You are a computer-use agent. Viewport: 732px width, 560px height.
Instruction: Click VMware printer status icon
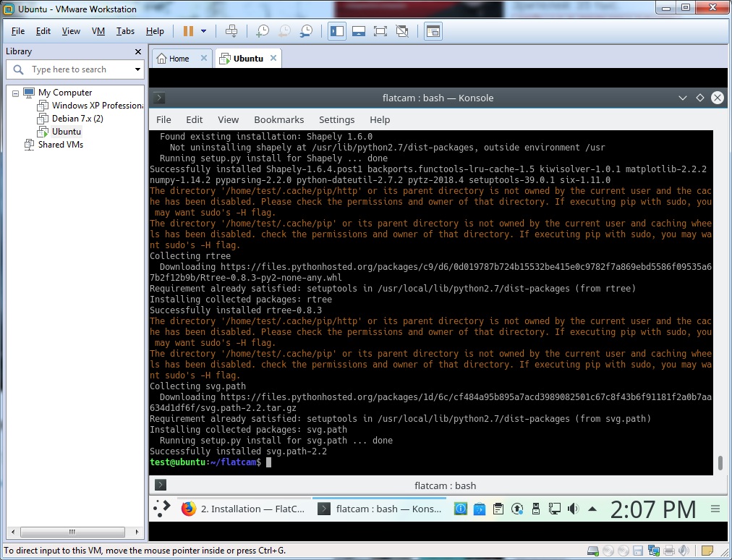tap(669, 551)
